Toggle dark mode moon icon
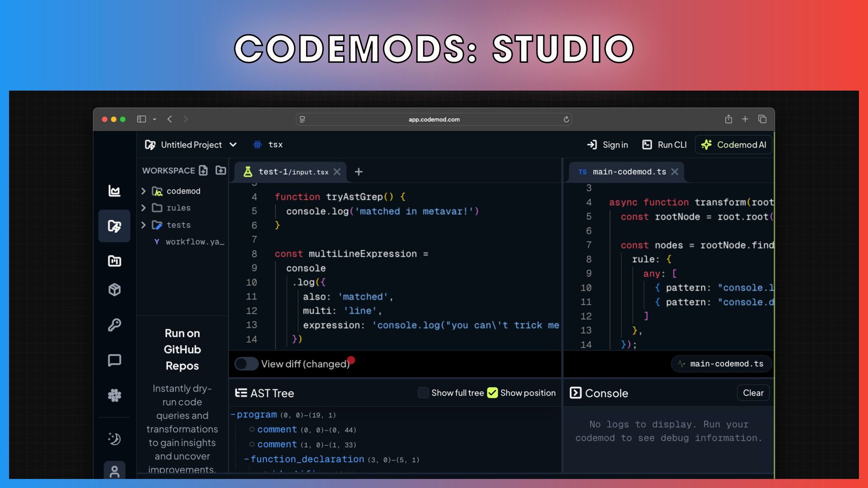Screen dimensions: 868x488 [114, 439]
